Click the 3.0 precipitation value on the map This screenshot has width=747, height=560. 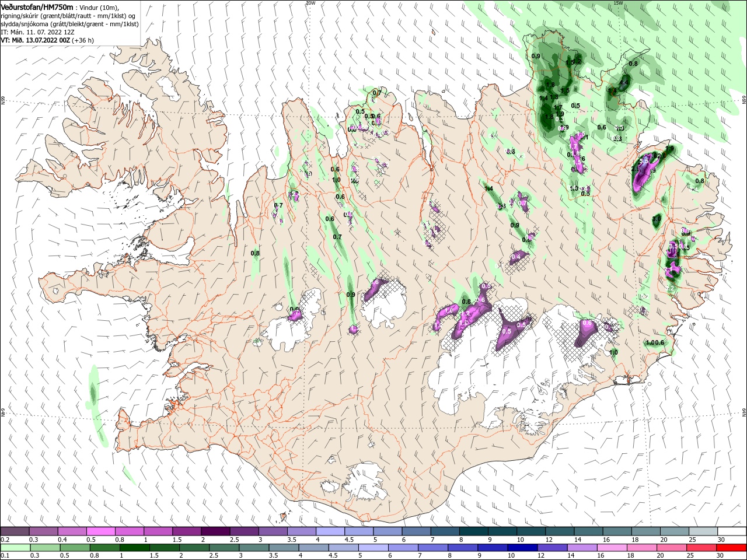tap(657, 219)
